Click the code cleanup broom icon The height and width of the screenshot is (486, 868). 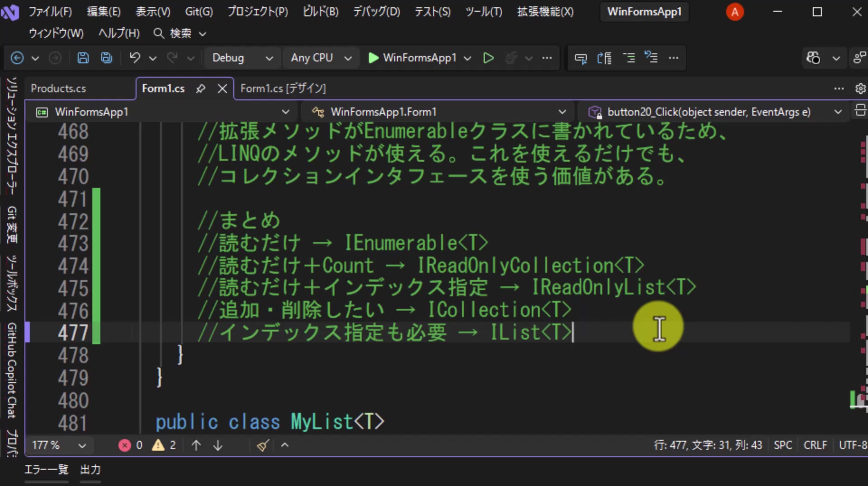coord(263,445)
